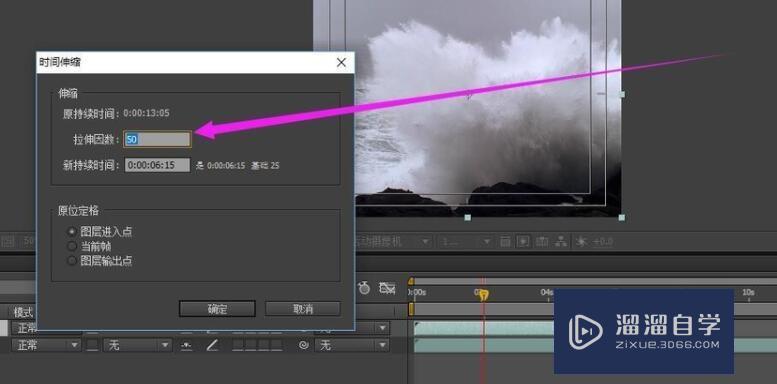Image resolution: width=777 pixels, height=384 pixels.
Task: Select the bottom layer duration bar in timeline
Action: click(484, 345)
